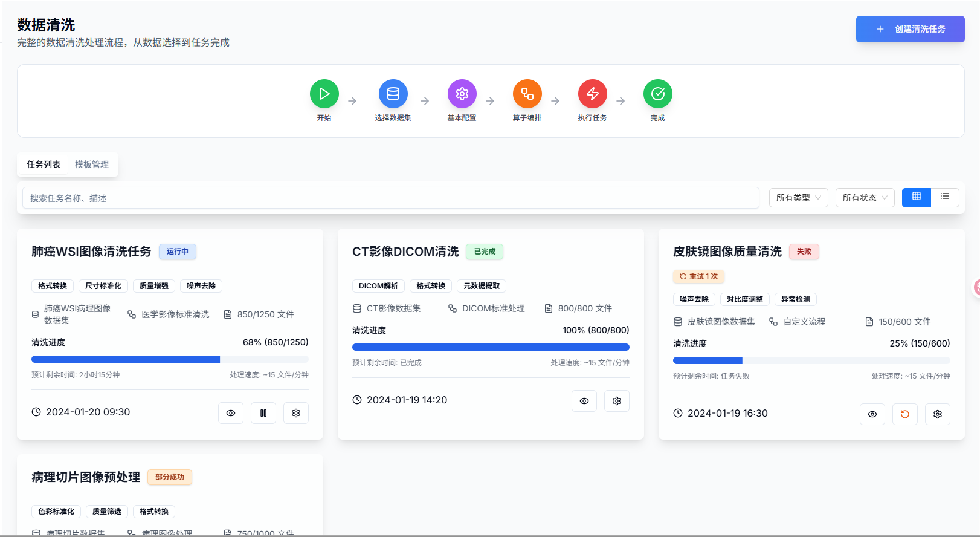The width and height of the screenshot is (980, 537).
Task: Switch to the 模板管理 tab
Action: tap(92, 164)
